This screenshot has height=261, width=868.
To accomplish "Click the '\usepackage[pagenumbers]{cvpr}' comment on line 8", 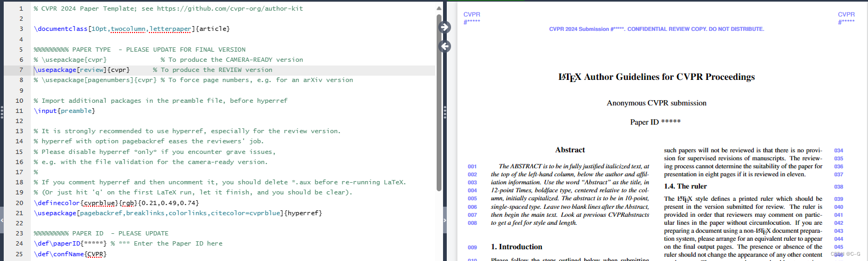I will click(95, 80).
